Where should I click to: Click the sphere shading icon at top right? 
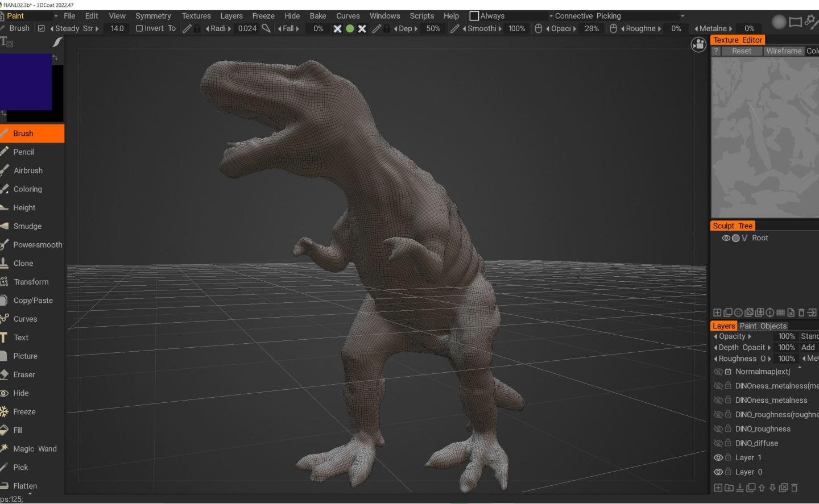pos(779,22)
